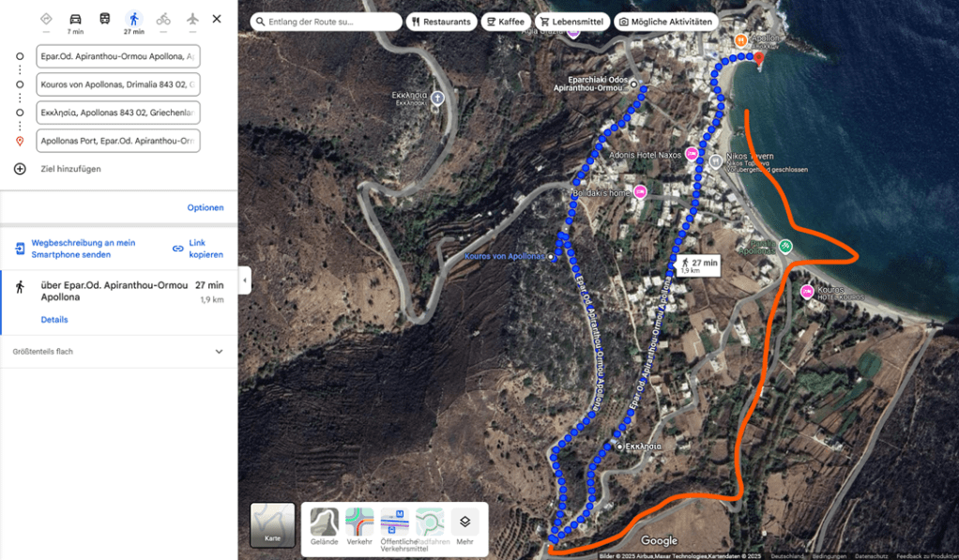Viewport: 959px width, 560px height.
Task: Open the route Details link
Action: click(x=54, y=320)
